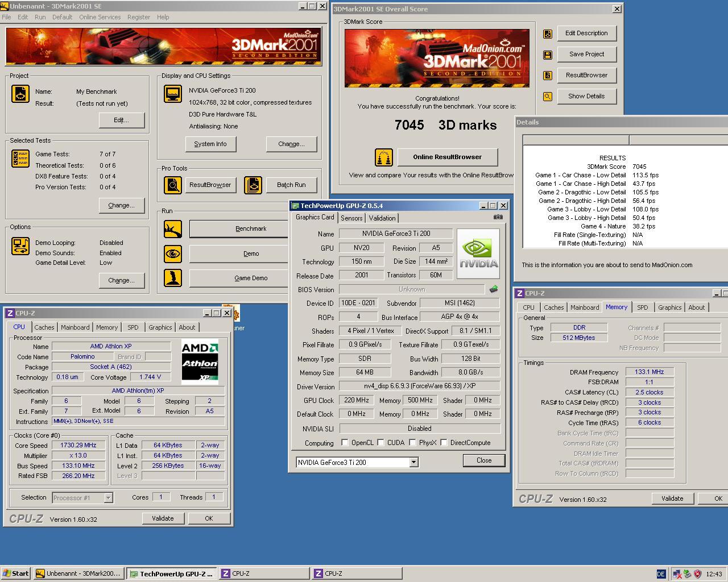Image resolution: width=728 pixels, height=582 pixels.
Task: Open the Processor #1 selection dropdown in CPU-Z
Action: point(108,498)
